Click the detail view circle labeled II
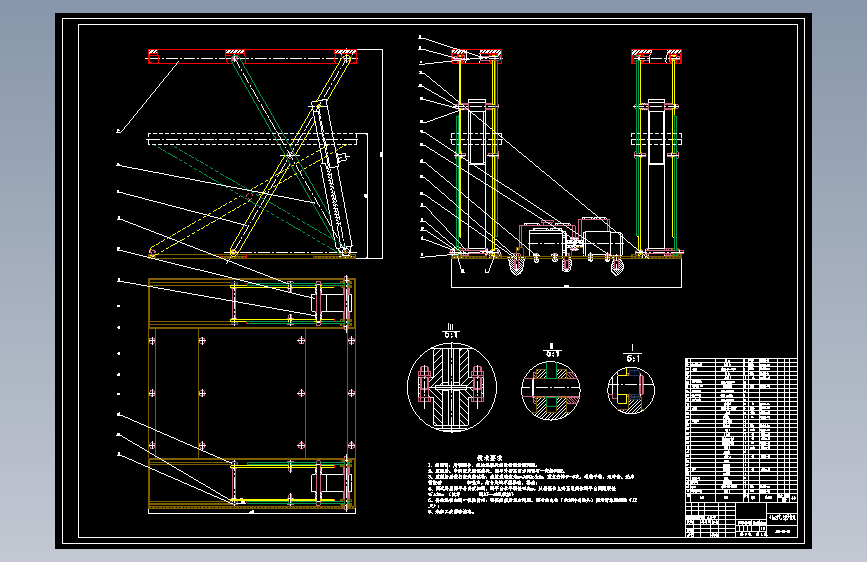867x562 pixels. [x=551, y=391]
